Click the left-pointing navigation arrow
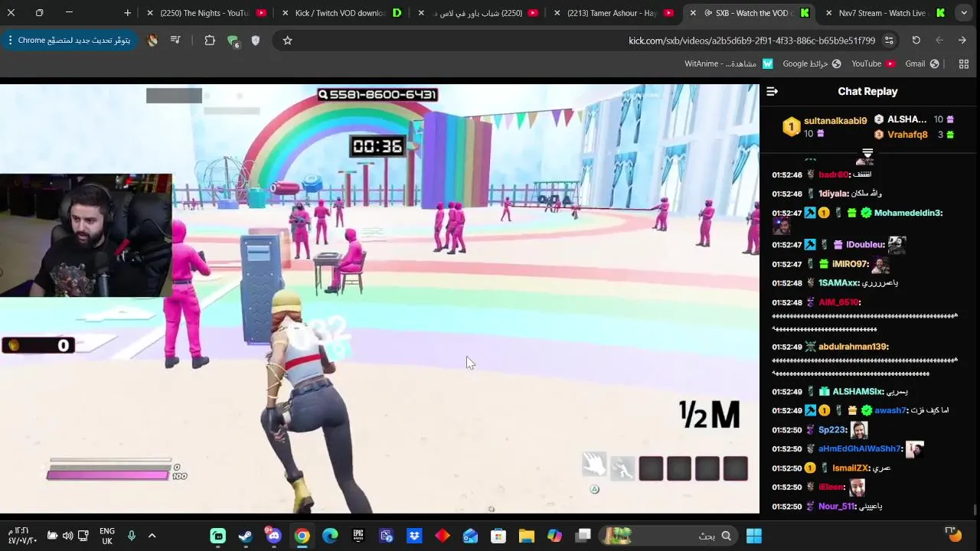The width and height of the screenshot is (980, 551). [939, 40]
